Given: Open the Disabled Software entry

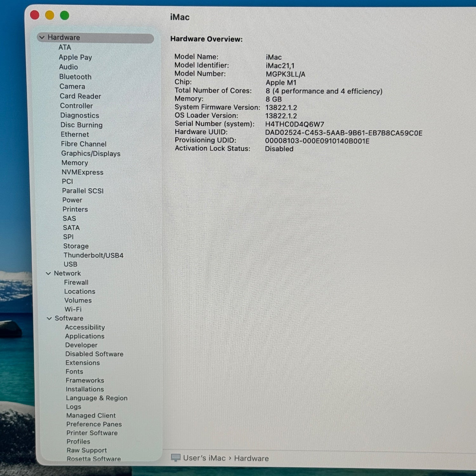Looking at the screenshot, I should (x=94, y=354).
